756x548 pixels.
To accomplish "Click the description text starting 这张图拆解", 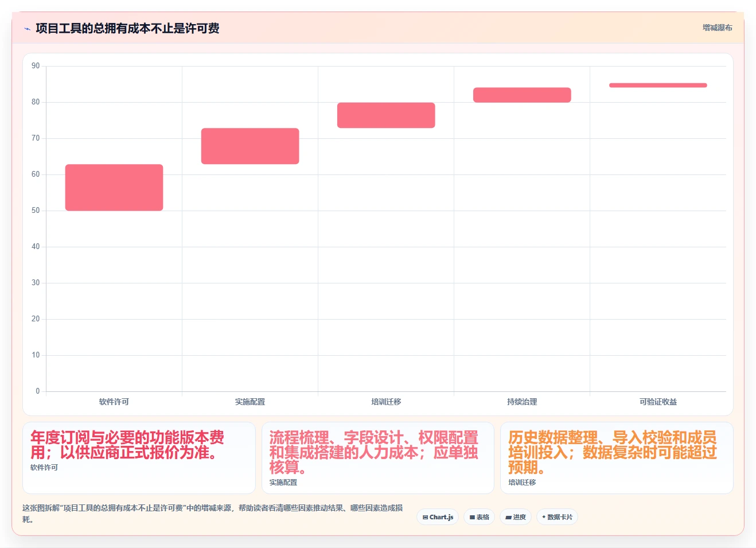I will click(213, 514).
